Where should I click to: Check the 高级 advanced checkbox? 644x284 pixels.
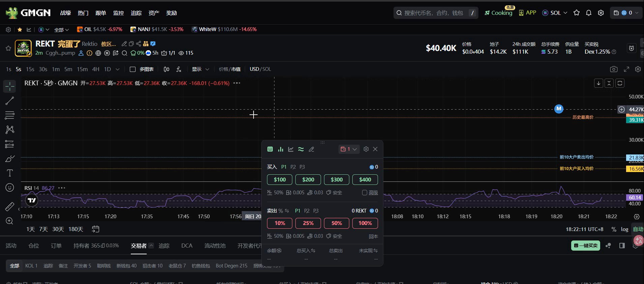tap(364, 193)
